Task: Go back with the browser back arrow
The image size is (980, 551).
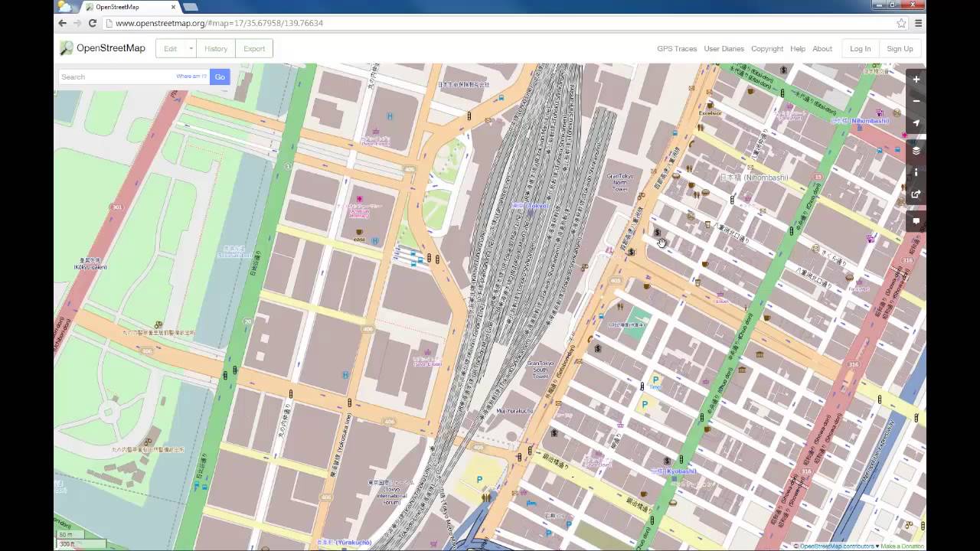Action: point(63,23)
